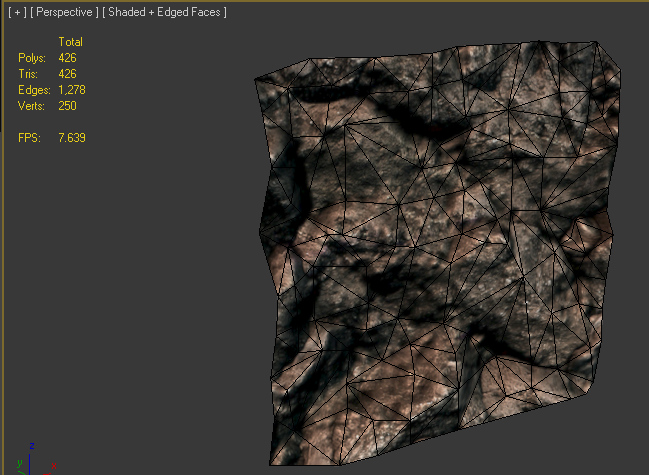Open the [+] viewport general menu
This screenshot has width=649, height=475.
pyautogui.click(x=17, y=12)
